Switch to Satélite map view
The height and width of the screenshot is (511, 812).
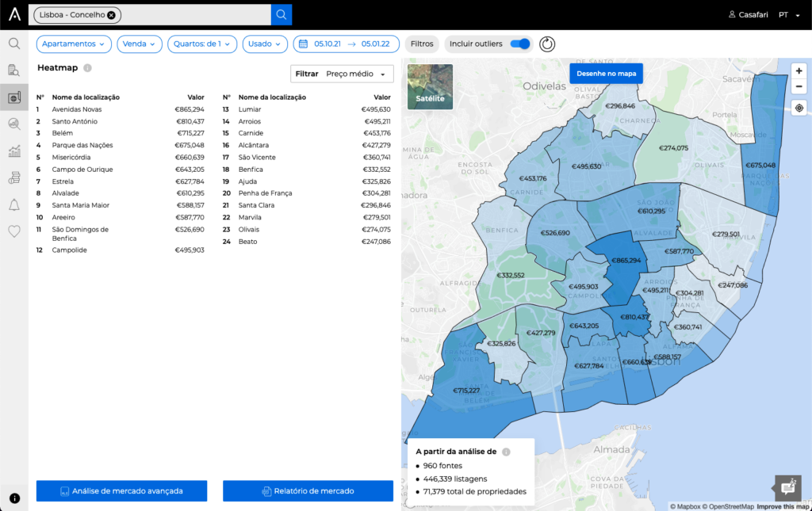click(430, 86)
